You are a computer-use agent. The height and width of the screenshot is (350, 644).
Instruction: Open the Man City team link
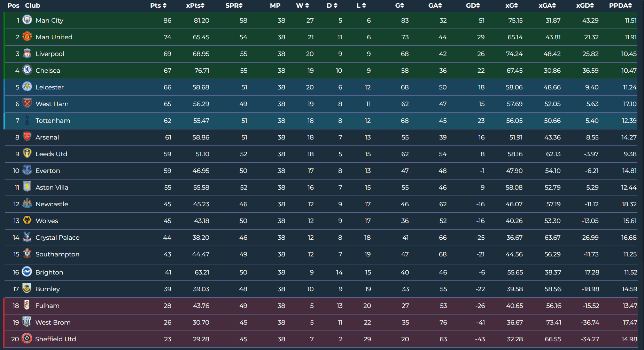(49, 21)
